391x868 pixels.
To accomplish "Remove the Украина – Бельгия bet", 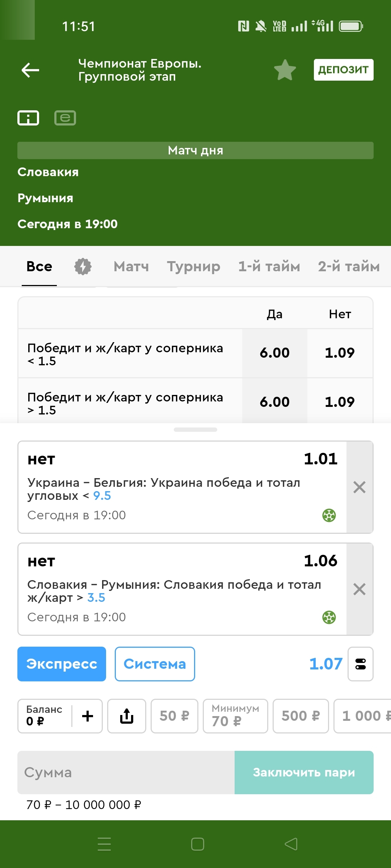I will (360, 487).
